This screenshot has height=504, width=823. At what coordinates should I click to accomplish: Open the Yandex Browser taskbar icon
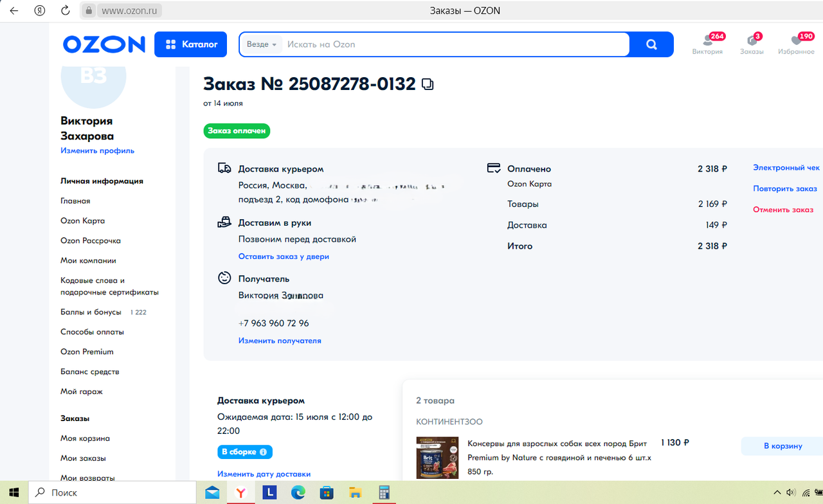point(240,492)
